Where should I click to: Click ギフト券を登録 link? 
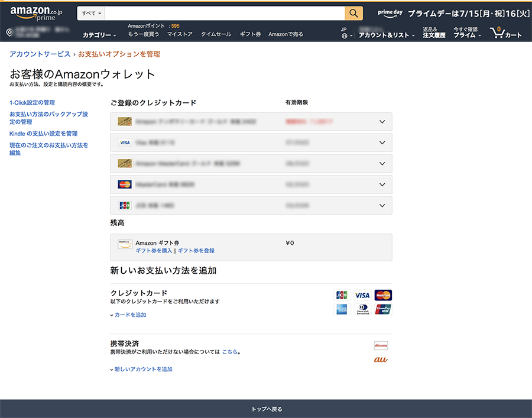[196, 251]
